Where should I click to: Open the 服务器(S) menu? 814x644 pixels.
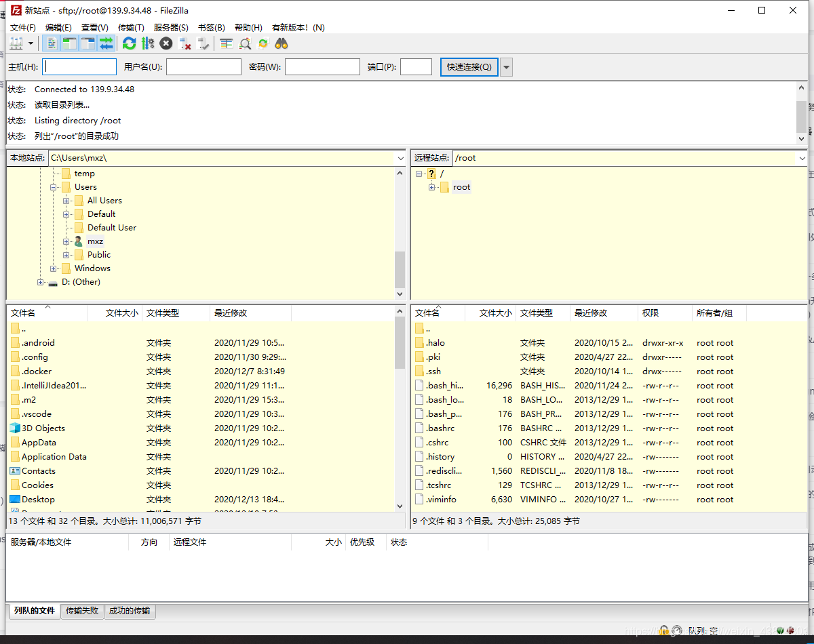(x=171, y=28)
